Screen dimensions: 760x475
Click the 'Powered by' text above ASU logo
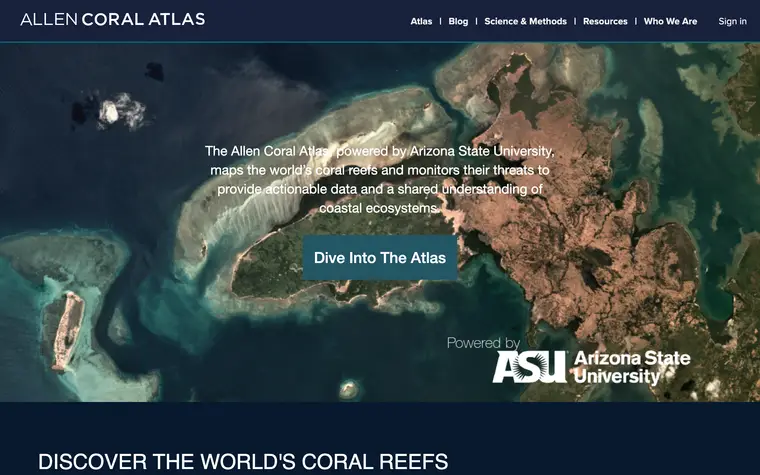pyautogui.click(x=483, y=343)
